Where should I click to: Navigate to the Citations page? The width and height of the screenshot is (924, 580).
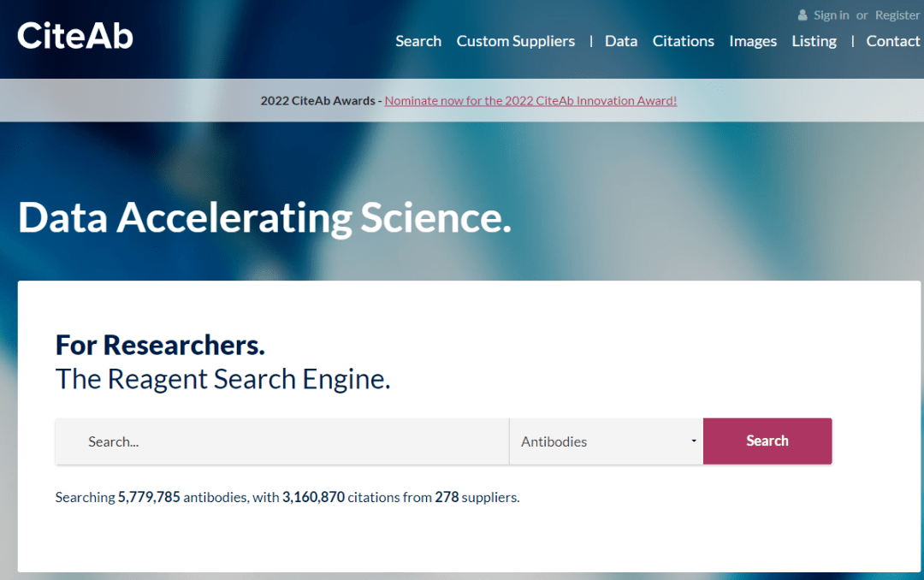tap(683, 41)
